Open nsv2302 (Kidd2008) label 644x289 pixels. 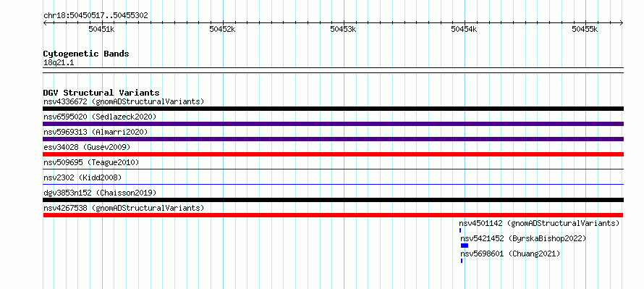pyautogui.click(x=82, y=177)
